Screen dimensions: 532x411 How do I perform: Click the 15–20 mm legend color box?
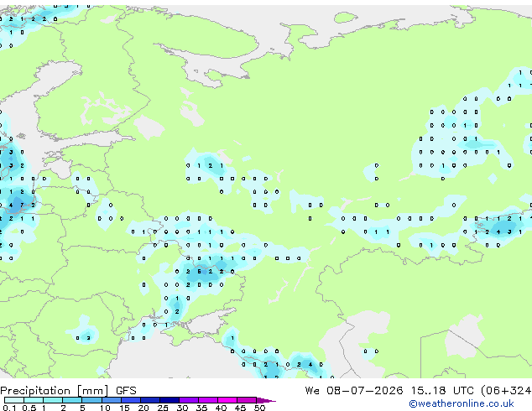pos(131,400)
